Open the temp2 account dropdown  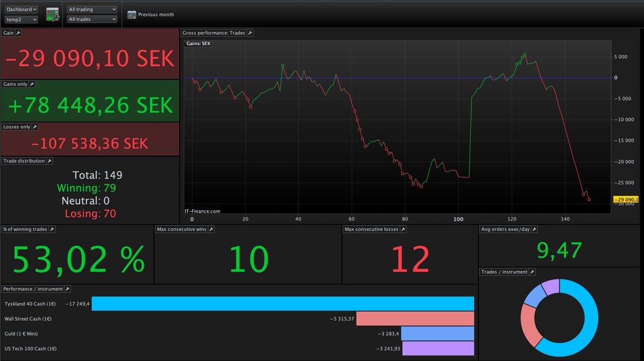click(x=21, y=19)
